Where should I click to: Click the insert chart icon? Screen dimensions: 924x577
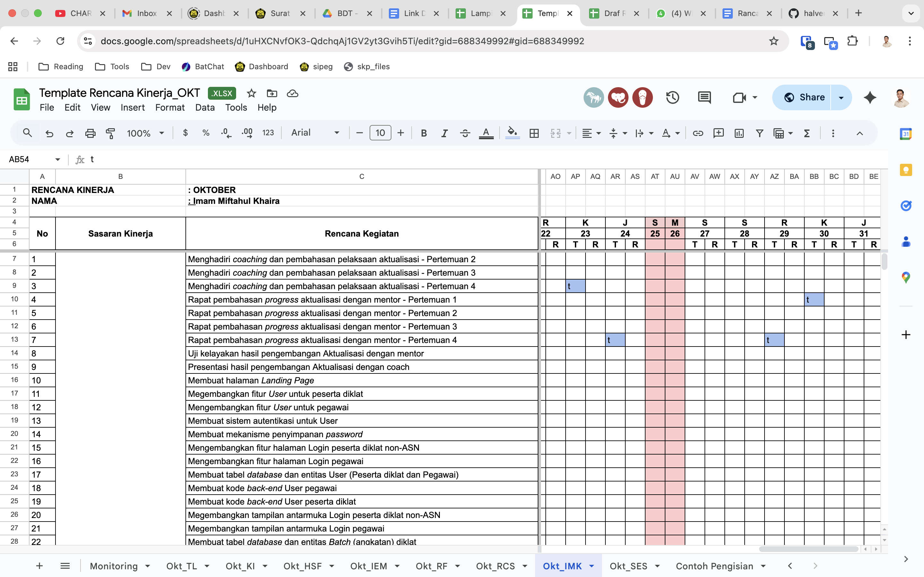[739, 133]
